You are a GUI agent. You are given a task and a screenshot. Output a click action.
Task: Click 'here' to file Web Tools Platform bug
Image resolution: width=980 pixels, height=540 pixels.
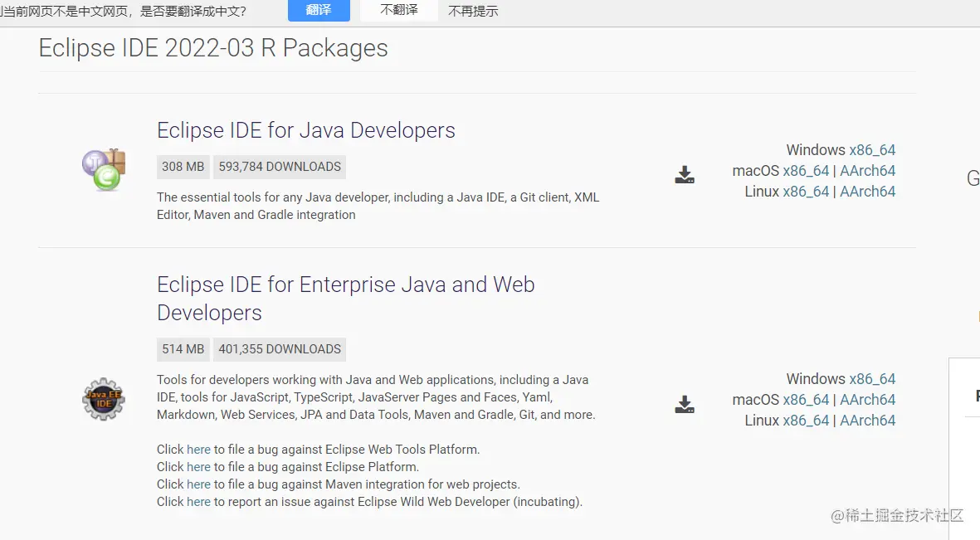pos(198,450)
